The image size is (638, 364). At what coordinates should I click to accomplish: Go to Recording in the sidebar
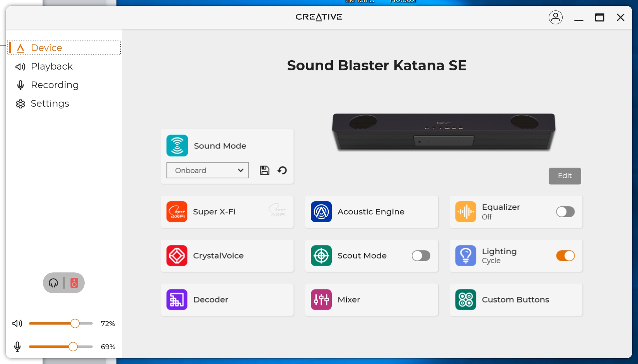55,85
